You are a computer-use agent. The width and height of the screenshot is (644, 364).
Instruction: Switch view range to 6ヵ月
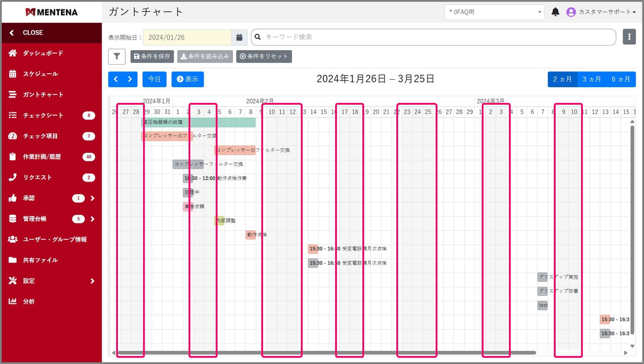pyautogui.click(x=621, y=79)
